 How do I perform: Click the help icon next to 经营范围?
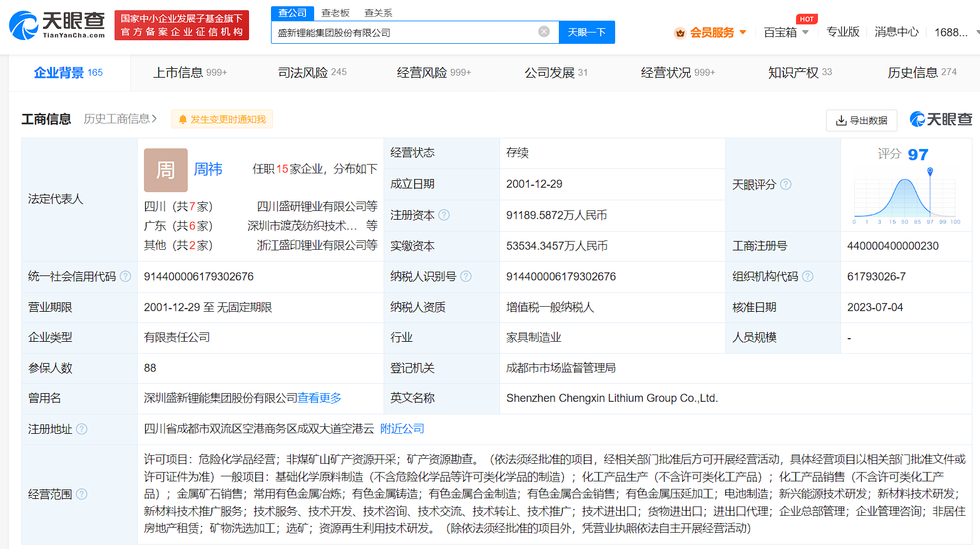[81, 494]
